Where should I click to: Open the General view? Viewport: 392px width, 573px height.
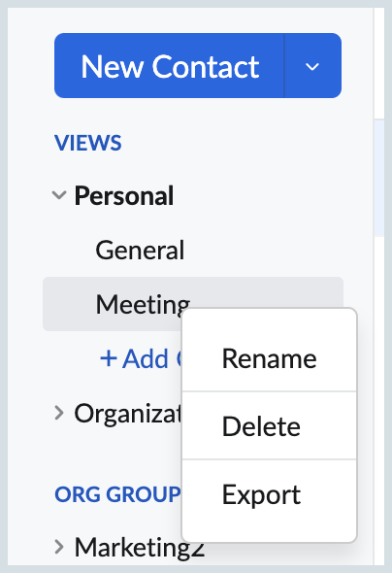[140, 250]
